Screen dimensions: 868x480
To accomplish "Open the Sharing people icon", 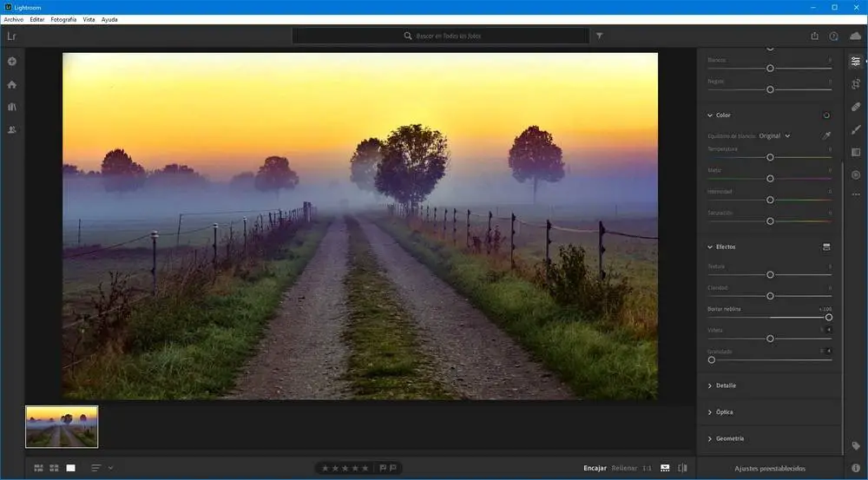I will coord(11,129).
